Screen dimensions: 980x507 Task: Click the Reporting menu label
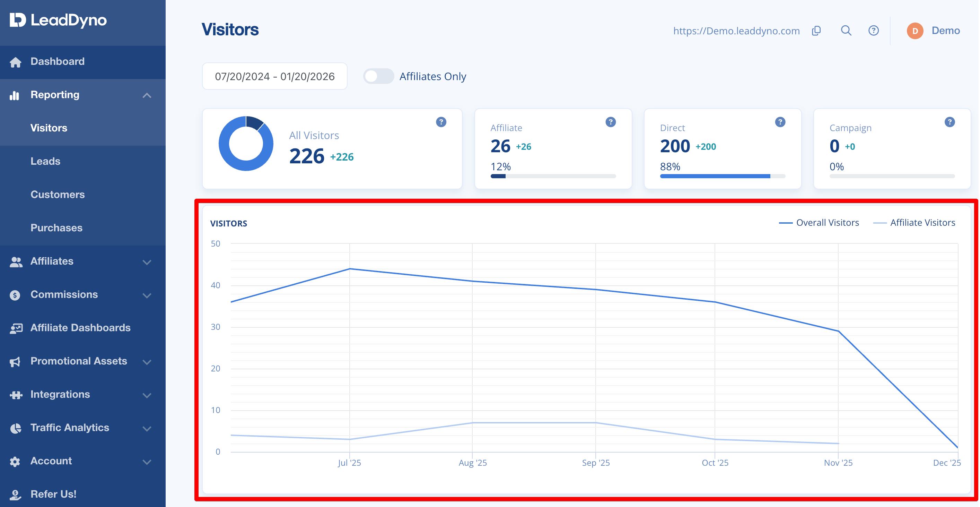click(55, 95)
